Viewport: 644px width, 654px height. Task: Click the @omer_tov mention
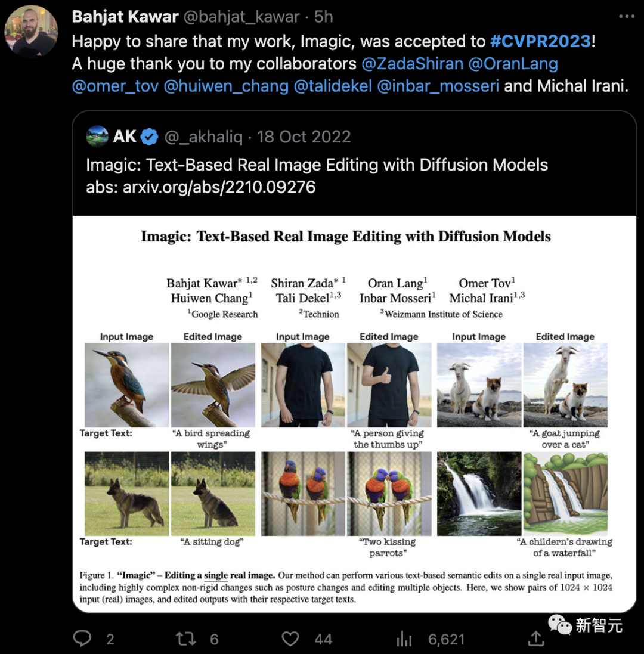click(x=115, y=86)
